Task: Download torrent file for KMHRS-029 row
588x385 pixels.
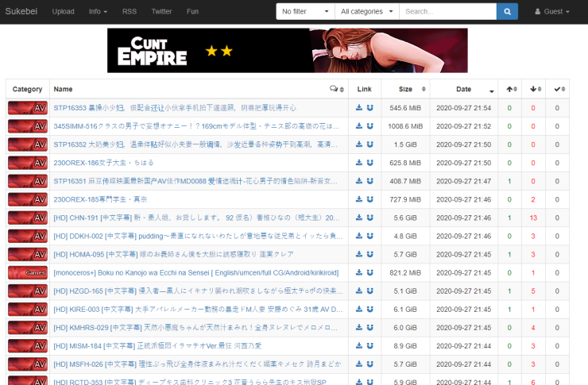Action: (359, 328)
